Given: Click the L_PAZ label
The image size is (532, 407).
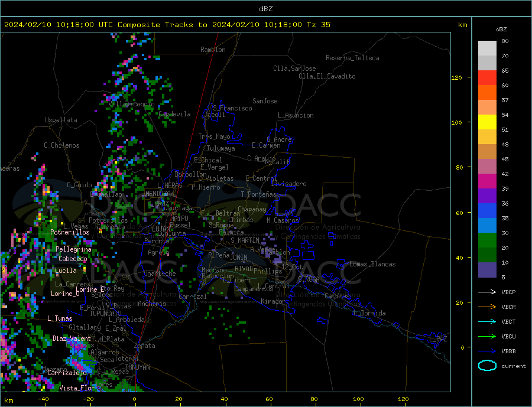Looking at the screenshot, I should (x=438, y=339).
